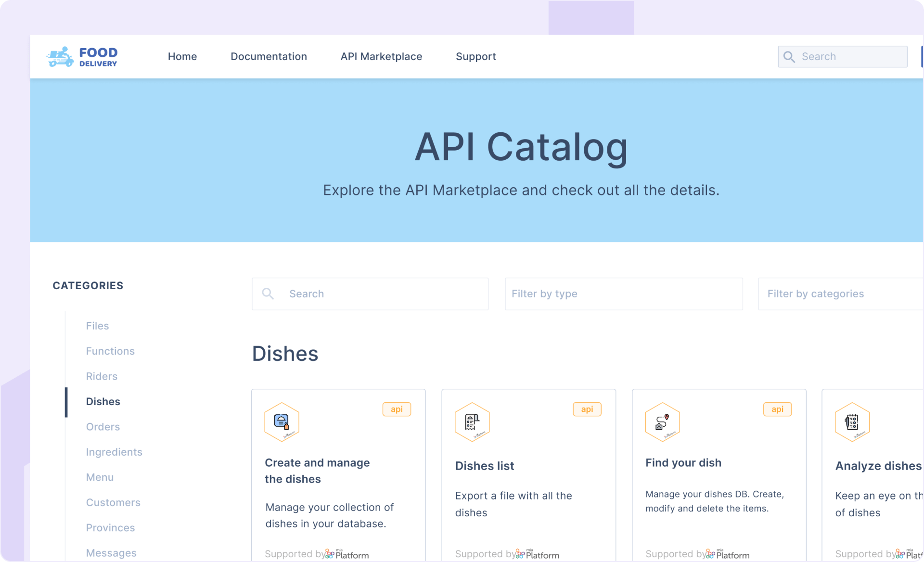Select the Ingredients category in the sidebar

tap(114, 452)
